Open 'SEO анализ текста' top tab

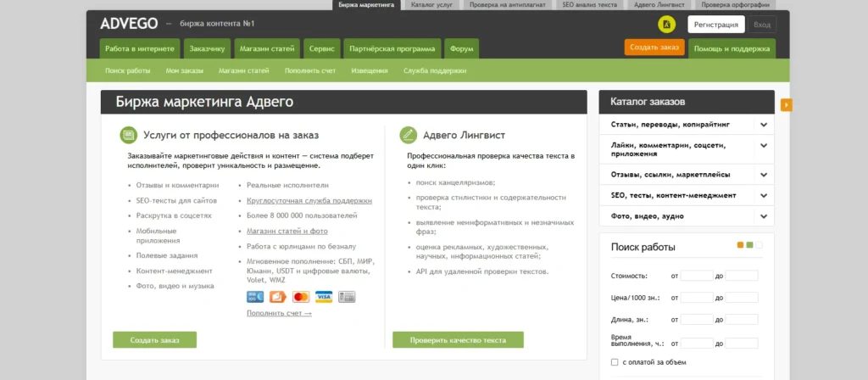tap(590, 4)
